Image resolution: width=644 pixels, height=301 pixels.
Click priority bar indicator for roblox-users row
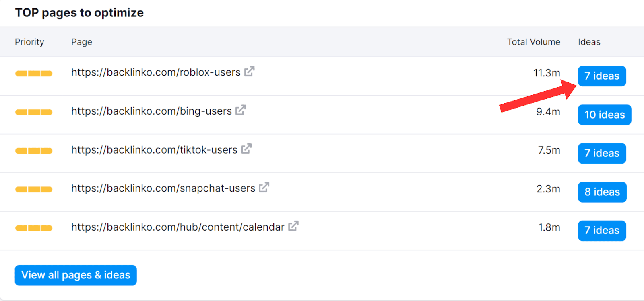(34, 73)
